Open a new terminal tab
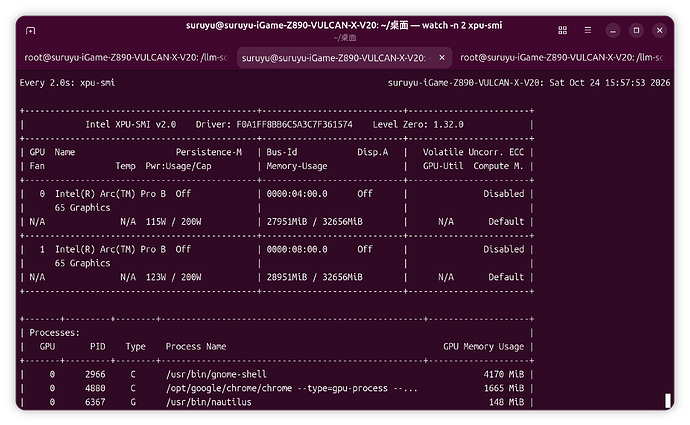The height and width of the screenshot is (425, 690). [30, 30]
